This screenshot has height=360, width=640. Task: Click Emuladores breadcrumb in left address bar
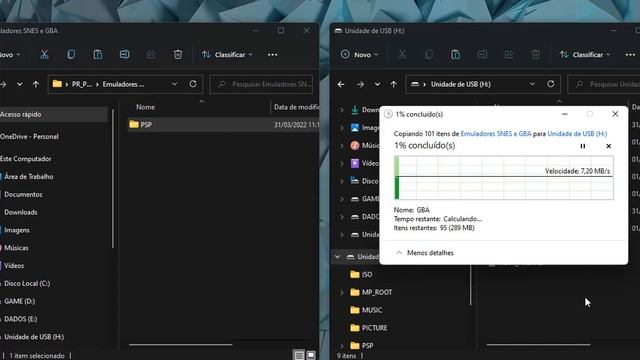123,84
